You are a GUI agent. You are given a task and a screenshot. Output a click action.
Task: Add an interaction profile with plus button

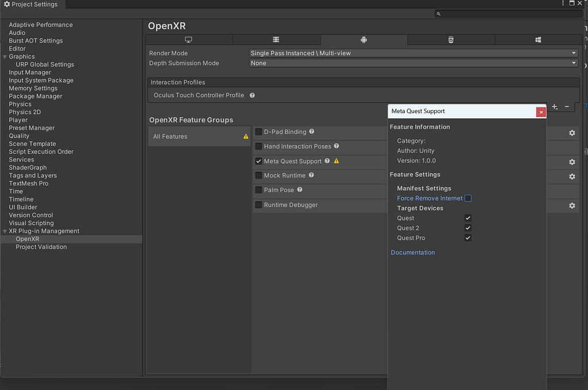(554, 107)
